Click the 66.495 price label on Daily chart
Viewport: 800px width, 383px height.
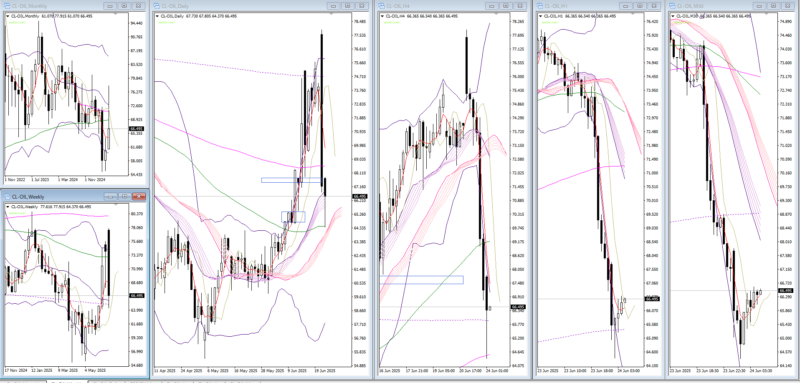[360, 196]
